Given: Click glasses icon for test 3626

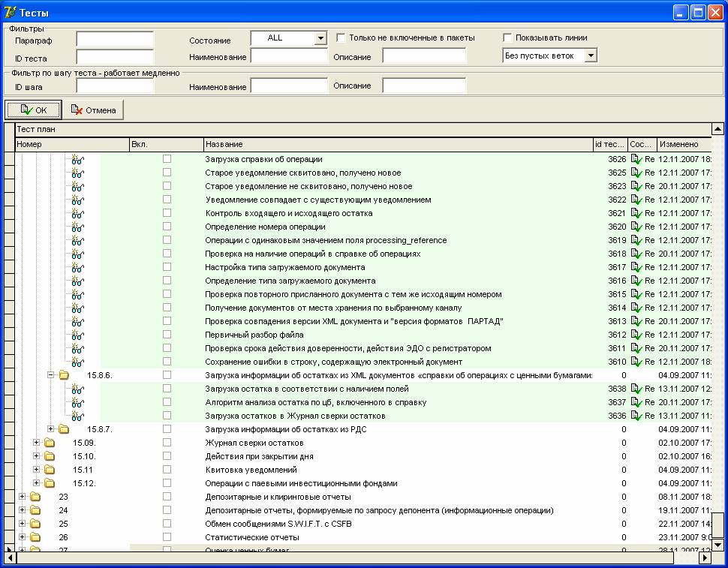Looking at the screenshot, I should [77, 160].
